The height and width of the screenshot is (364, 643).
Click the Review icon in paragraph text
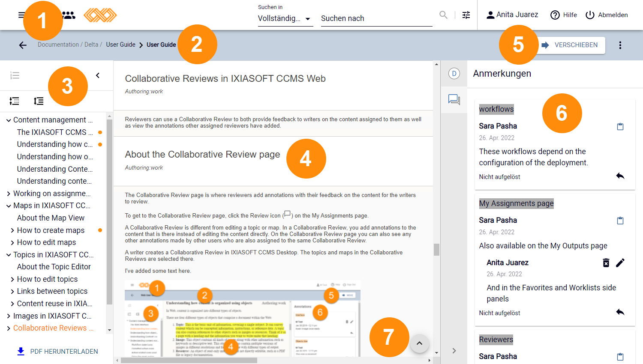pyautogui.click(x=287, y=214)
